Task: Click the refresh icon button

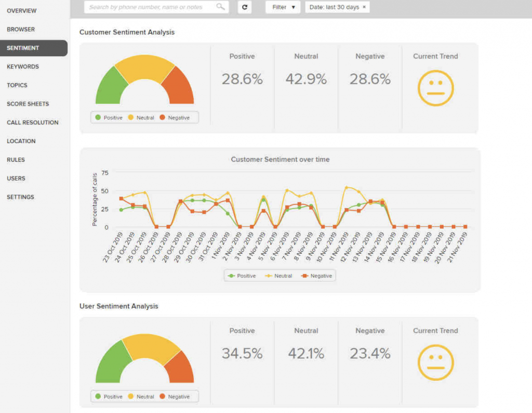Action: [245, 7]
